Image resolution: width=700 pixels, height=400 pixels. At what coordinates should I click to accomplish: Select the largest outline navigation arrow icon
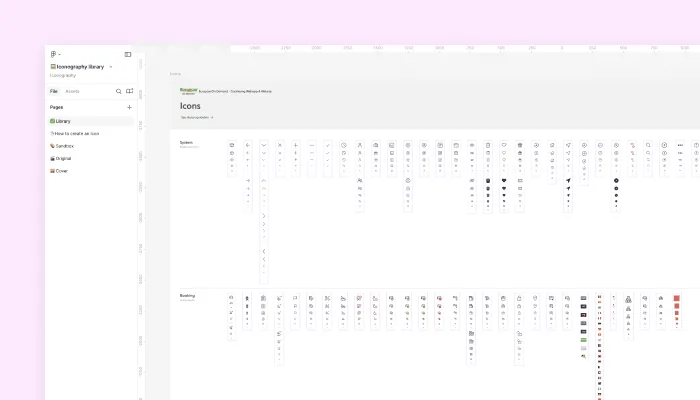pyautogui.click(x=568, y=145)
